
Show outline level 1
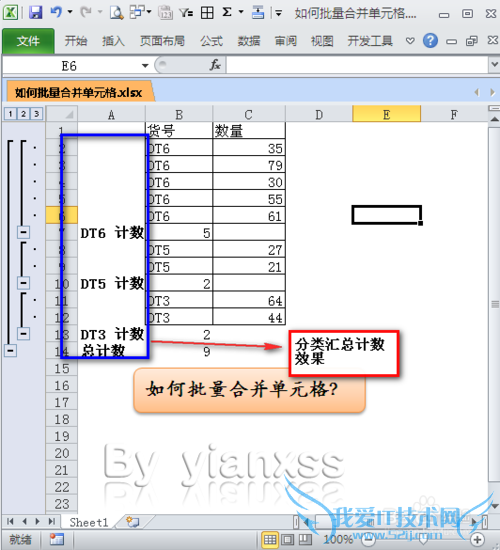(10, 114)
